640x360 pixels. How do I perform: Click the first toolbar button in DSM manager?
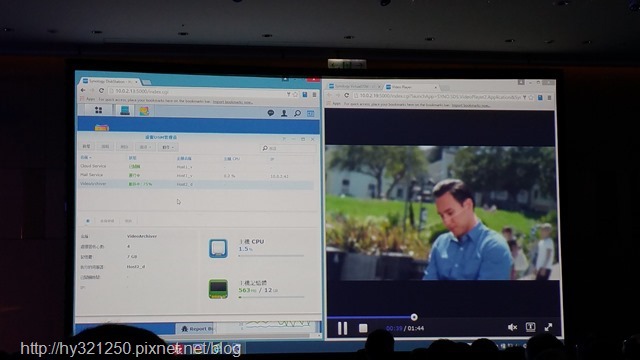pos(86,146)
